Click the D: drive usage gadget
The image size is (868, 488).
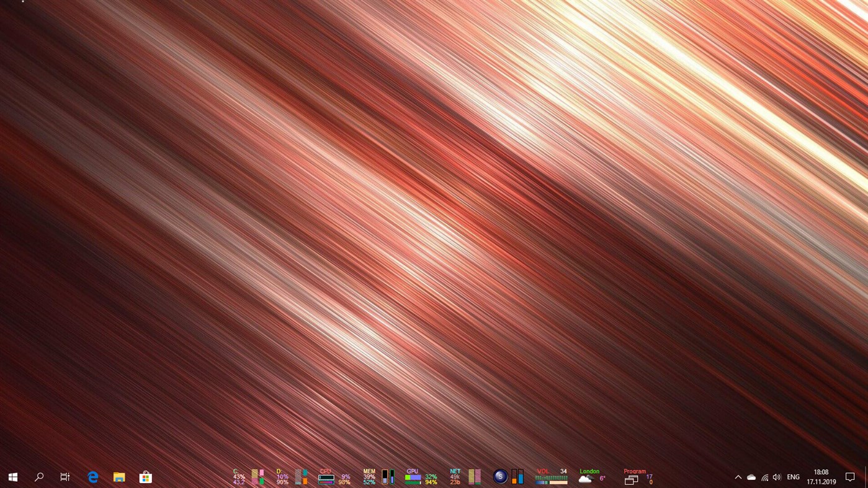(x=282, y=477)
